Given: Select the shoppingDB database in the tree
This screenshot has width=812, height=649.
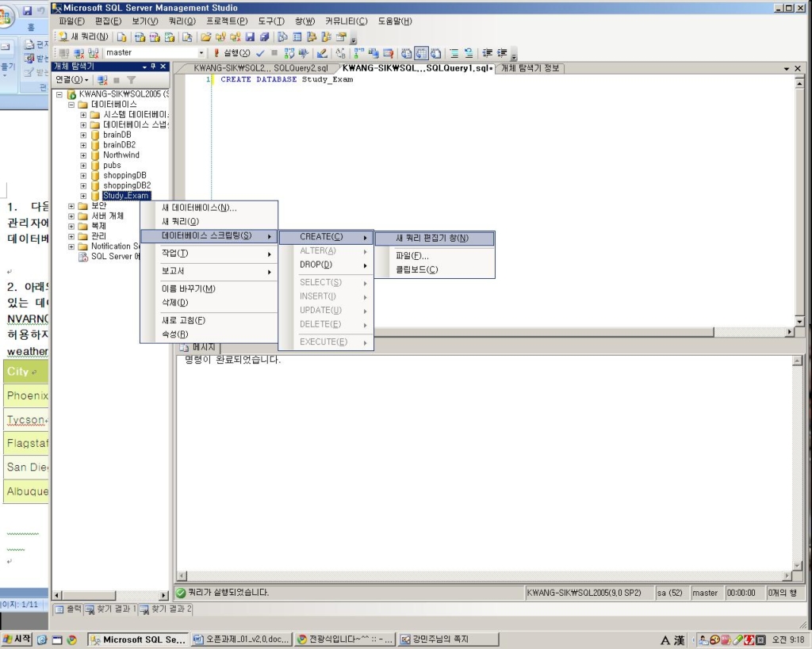Looking at the screenshot, I should (x=124, y=175).
